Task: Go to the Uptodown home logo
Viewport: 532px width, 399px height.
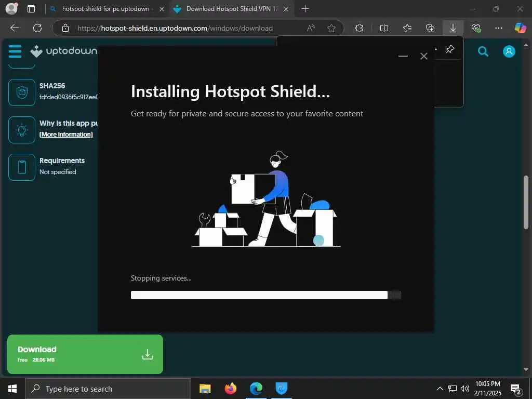Action: coord(63,51)
